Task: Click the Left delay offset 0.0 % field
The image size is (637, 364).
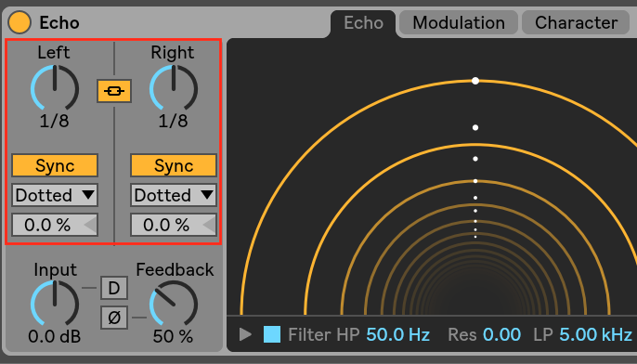Action: (x=55, y=225)
